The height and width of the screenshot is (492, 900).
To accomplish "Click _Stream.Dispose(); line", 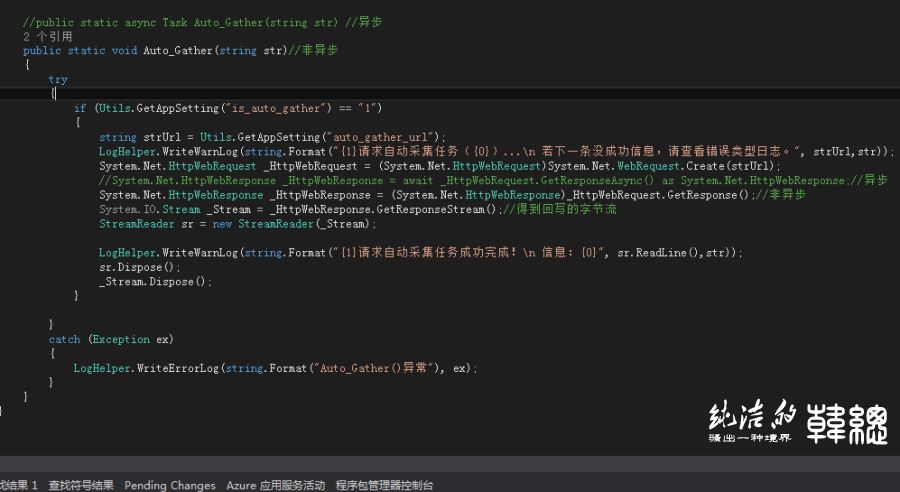I will pos(155,281).
